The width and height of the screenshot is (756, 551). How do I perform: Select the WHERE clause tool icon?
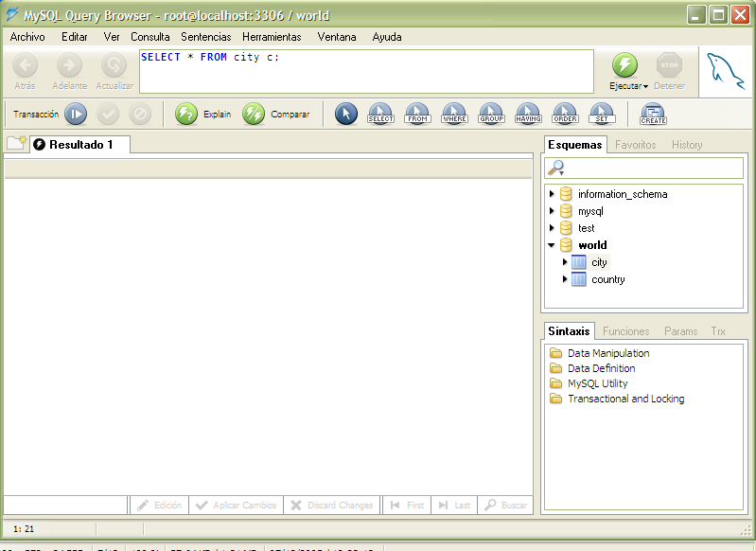[454, 114]
